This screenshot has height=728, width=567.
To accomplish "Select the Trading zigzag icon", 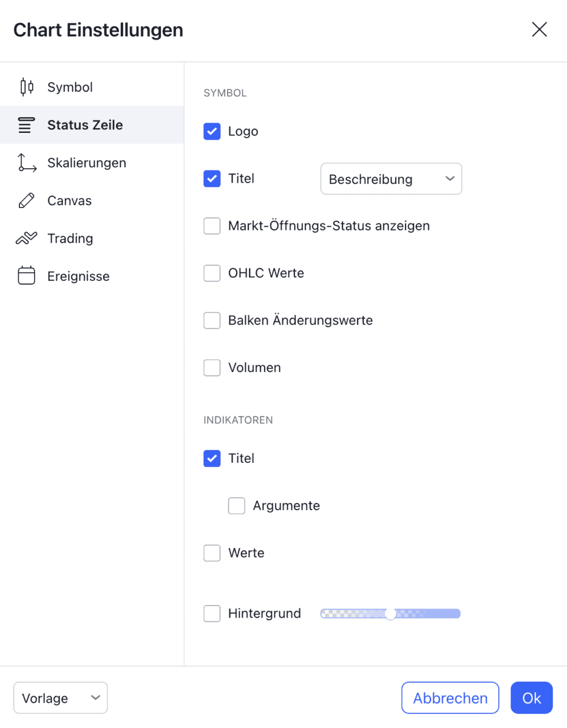I will click(27, 238).
